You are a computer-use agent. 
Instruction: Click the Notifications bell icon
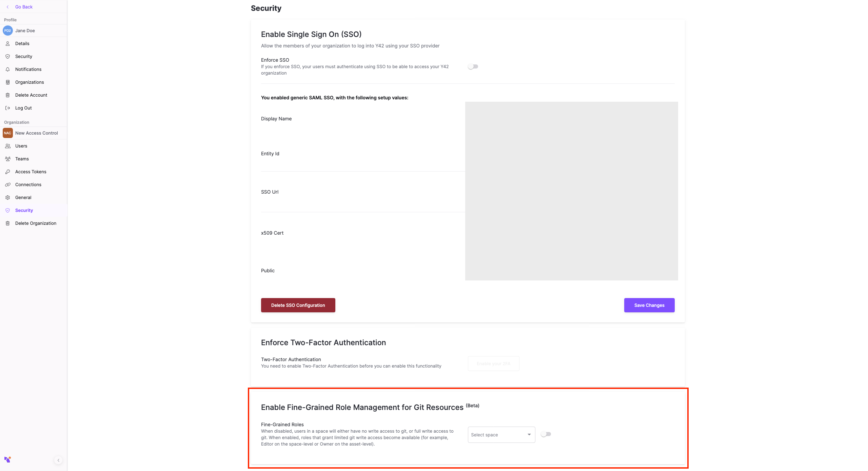tap(8, 69)
